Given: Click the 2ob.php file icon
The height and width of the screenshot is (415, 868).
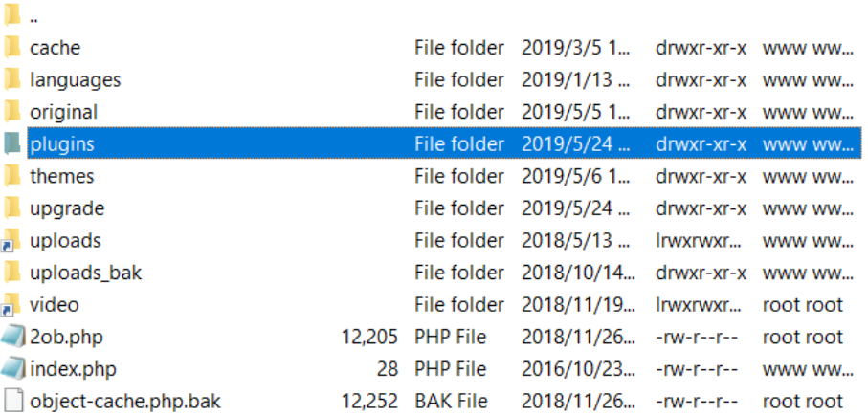Looking at the screenshot, I should point(12,337).
